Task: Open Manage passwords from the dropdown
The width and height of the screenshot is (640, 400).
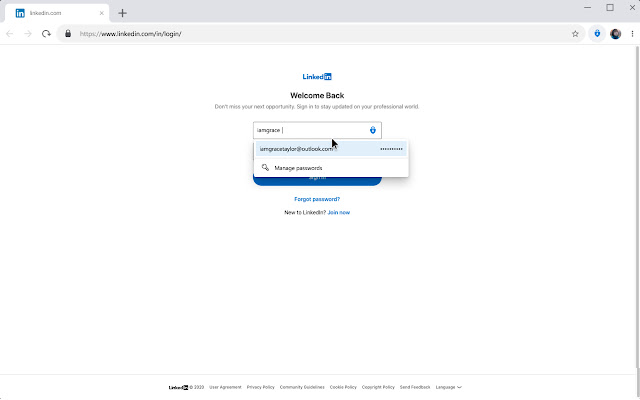Action: click(331, 168)
